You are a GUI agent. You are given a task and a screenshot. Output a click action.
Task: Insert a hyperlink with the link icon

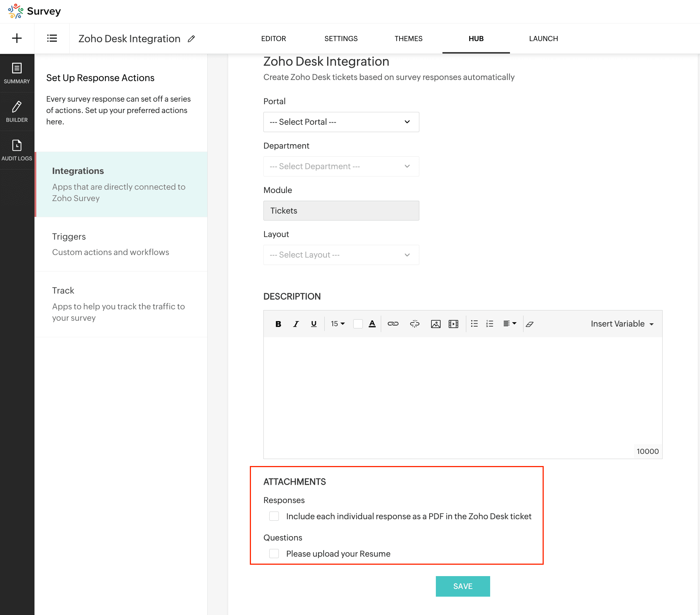tap(393, 324)
